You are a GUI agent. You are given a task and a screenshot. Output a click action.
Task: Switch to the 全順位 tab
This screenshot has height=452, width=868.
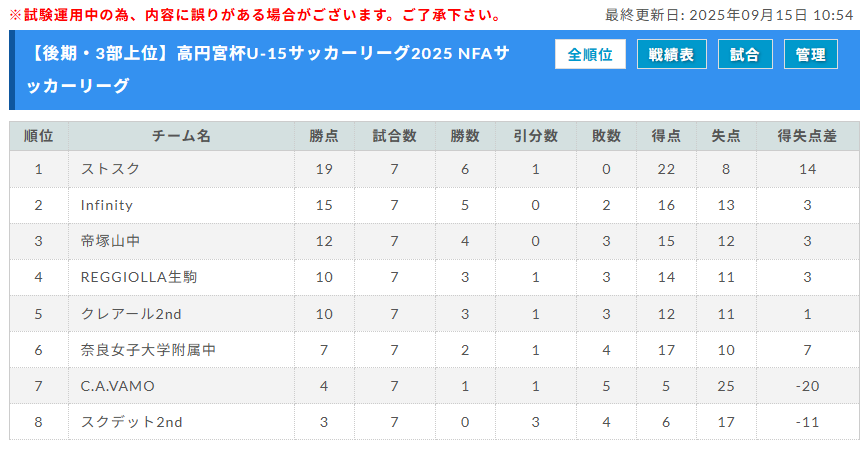click(590, 54)
